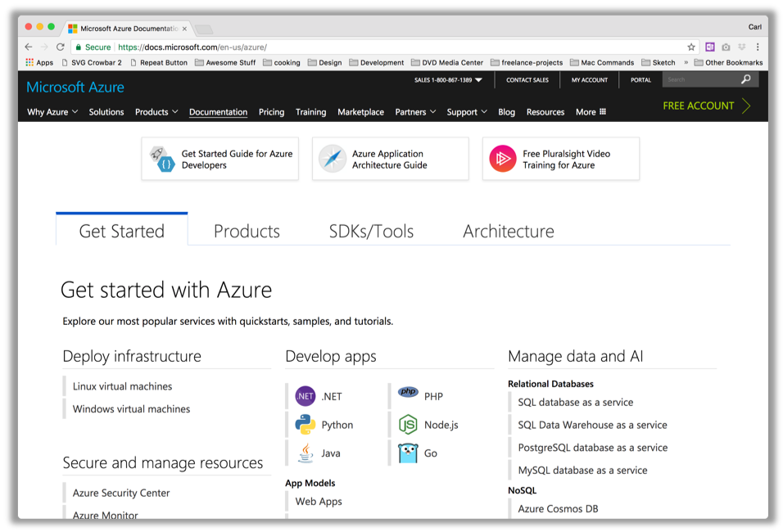Open the new tab button
This screenshot has height=532, width=783.
coord(204,29)
